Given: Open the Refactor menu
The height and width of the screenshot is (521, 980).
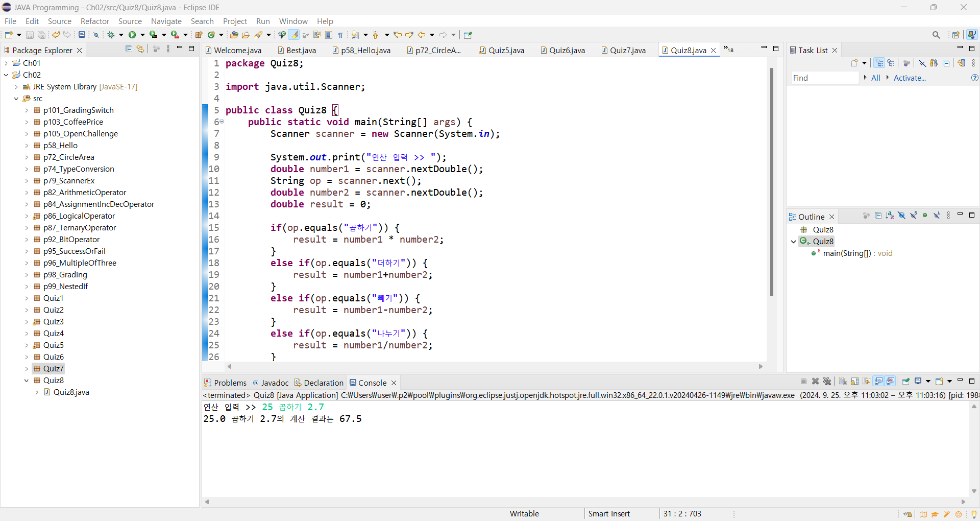Looking at the screenshot, I should [x=95, y=21].
